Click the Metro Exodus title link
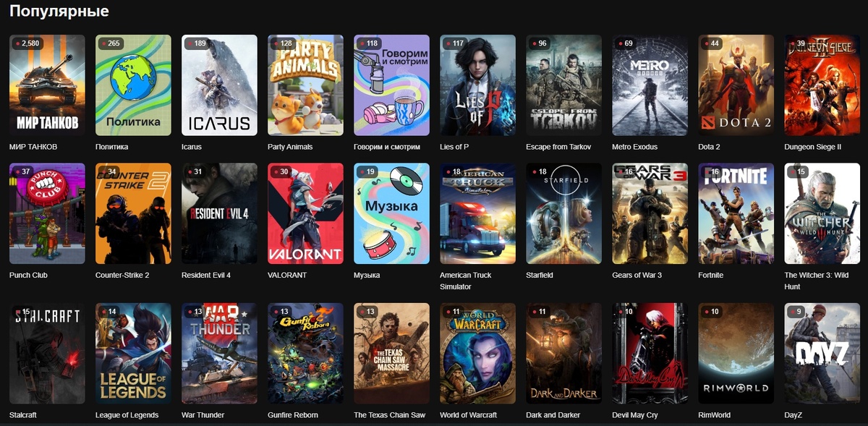868x426 pixels. [635, 147]
